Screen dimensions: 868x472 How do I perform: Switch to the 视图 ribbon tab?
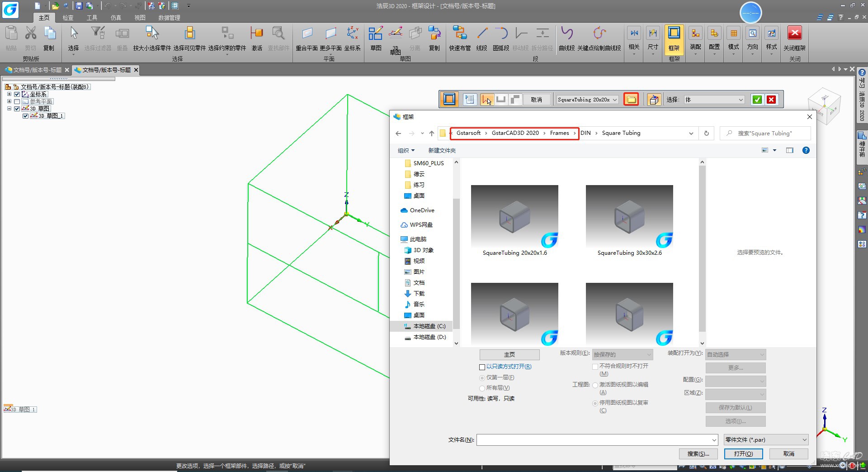[140, 18]
